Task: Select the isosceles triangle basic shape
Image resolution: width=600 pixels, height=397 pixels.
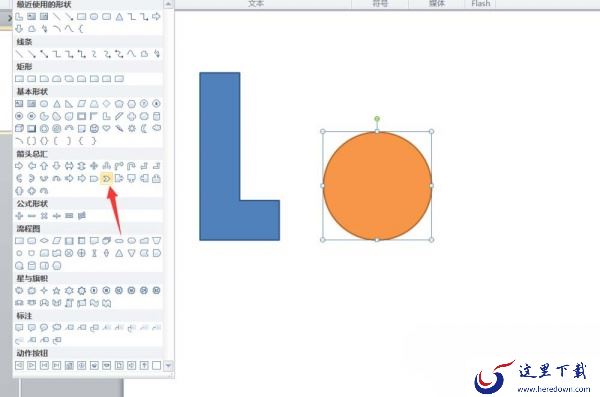Action: click(57, 104)
